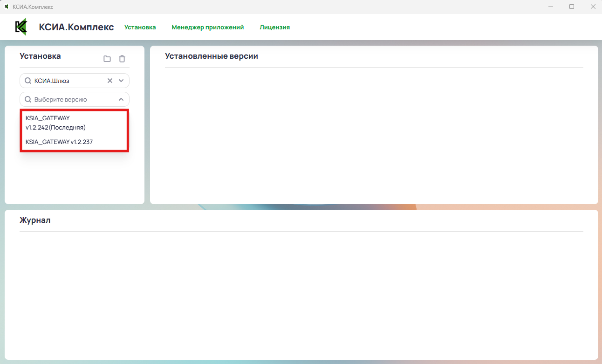
Task: Close the КСИА.Комплекс window
Action: (x=593, y=7)
